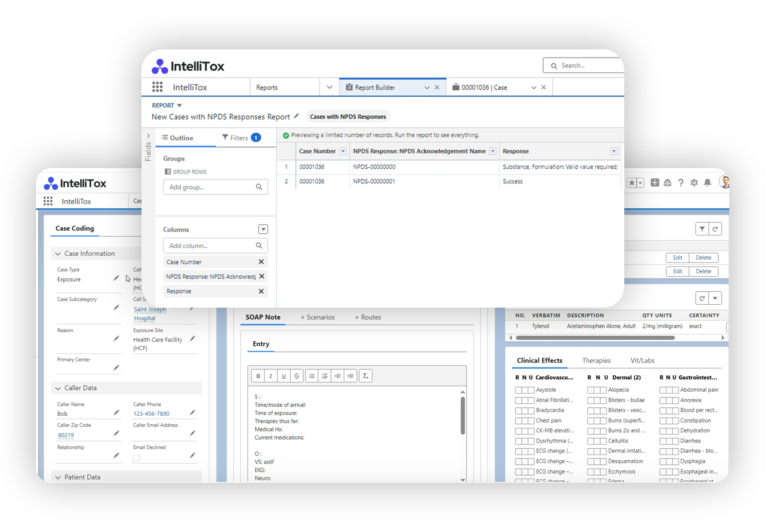765x532 pixels.
Task: Switch to the Therapies tab
Action: click(596, 360)
